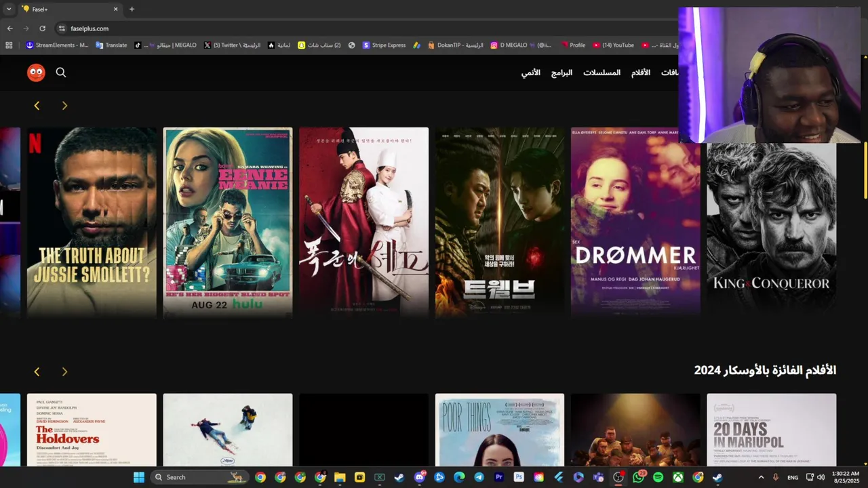
Task: Open The Holdovers movie poster
Action: [92, 430]
